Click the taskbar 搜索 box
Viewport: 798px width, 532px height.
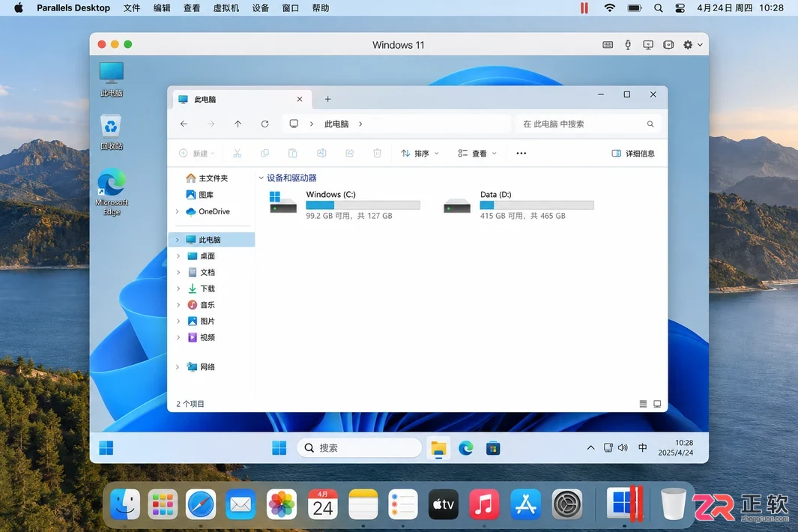coord(360,448)
